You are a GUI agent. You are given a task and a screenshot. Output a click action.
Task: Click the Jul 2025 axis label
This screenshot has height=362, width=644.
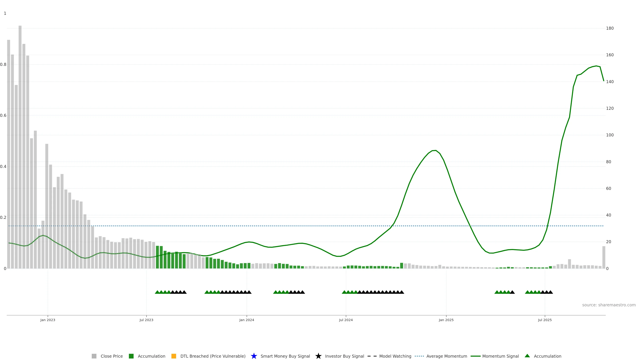545,320
